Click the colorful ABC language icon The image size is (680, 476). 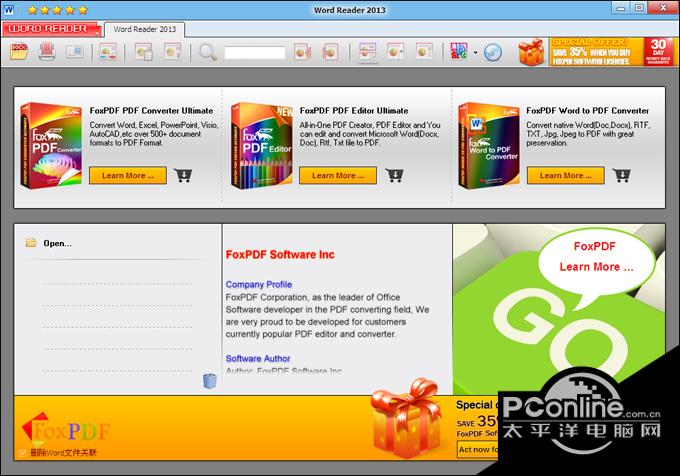point(459,51)
